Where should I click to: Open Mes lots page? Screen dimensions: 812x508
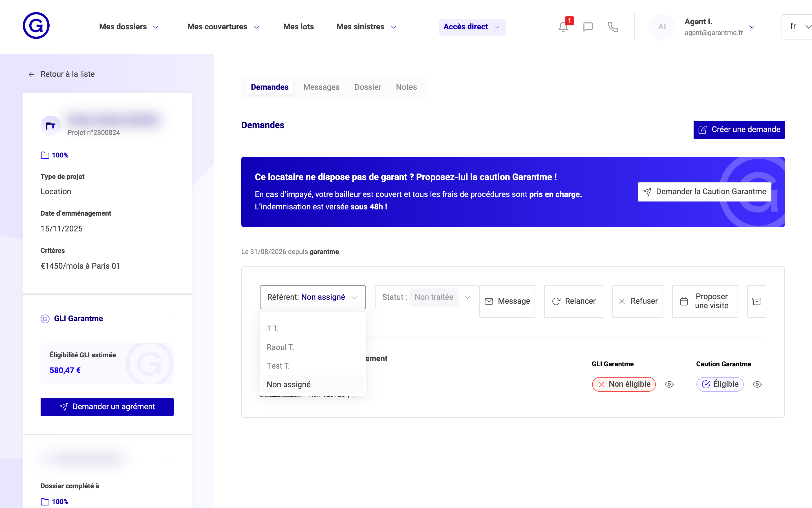[x=298, y=27]
